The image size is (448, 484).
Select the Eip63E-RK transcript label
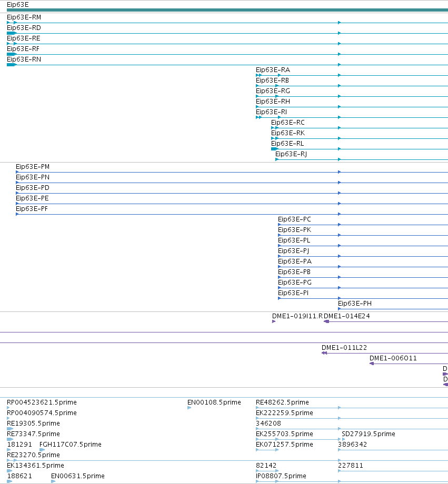click(x=288, y=133)
